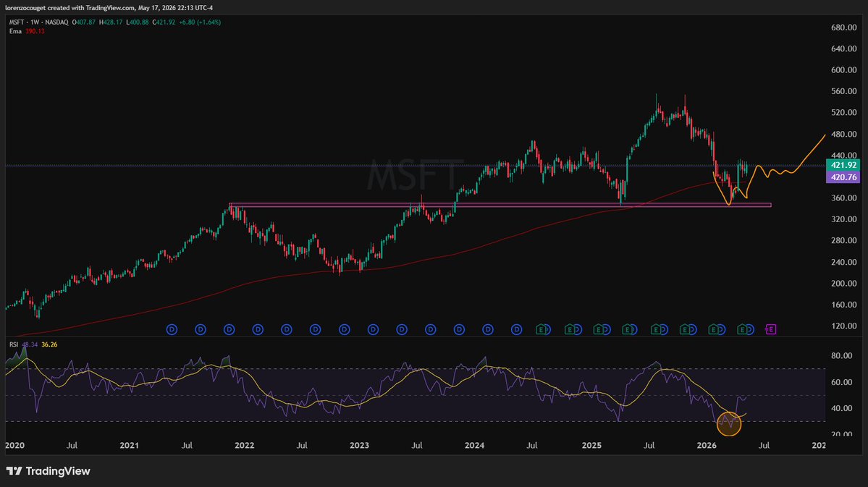Image resolution: width=868 pixels, height=487 pixels.
Task: Click the open value O407.87
Action: (83, 22)
